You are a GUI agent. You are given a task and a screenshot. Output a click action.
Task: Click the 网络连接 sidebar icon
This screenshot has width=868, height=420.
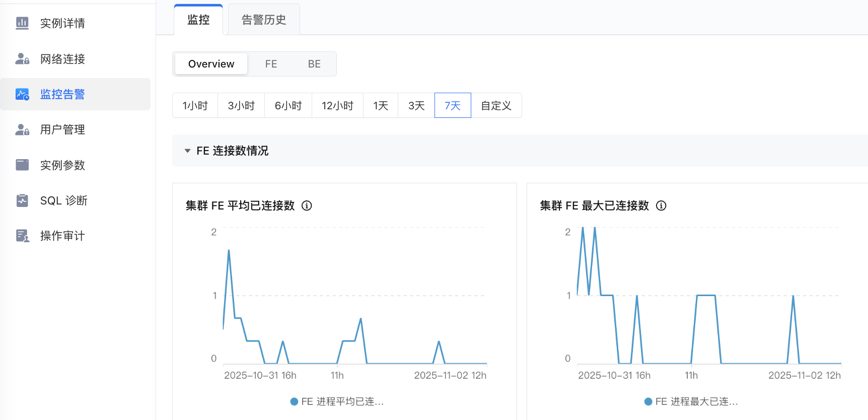tap(22, 59)
